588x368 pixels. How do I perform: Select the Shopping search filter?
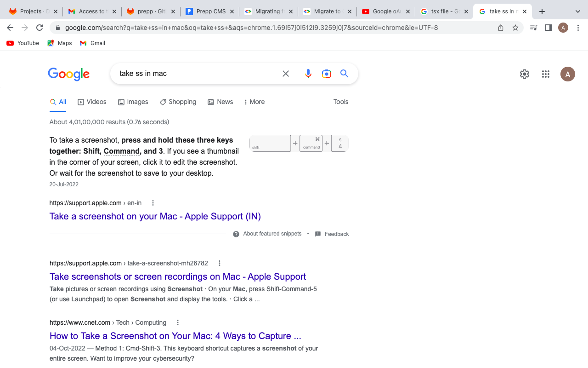178,102
